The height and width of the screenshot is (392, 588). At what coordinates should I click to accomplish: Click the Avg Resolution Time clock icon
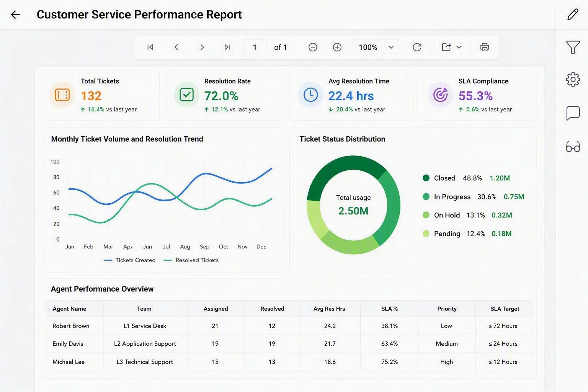310,95
